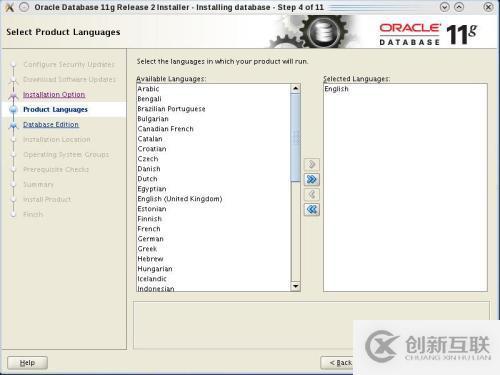
Task: Click the Installation Location step
Action: [57, 139]
